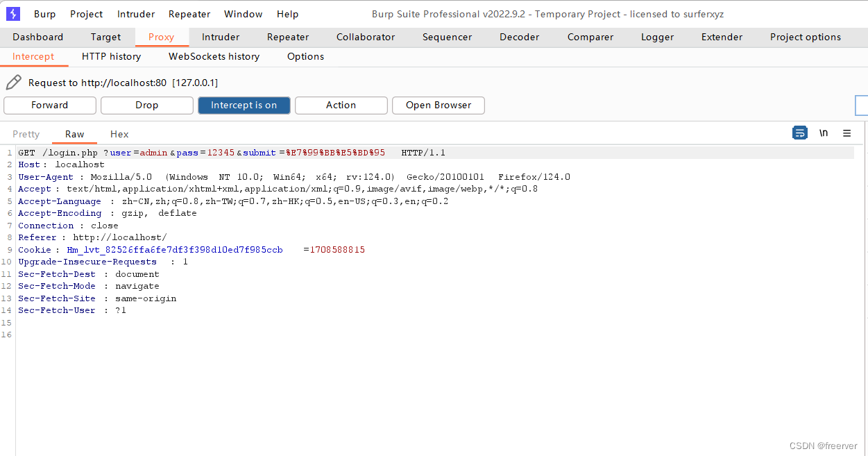This screenshot has height=456, width=868.
Task: Open the WebSockets history sub-tab
Action: [x=214, y=57]
